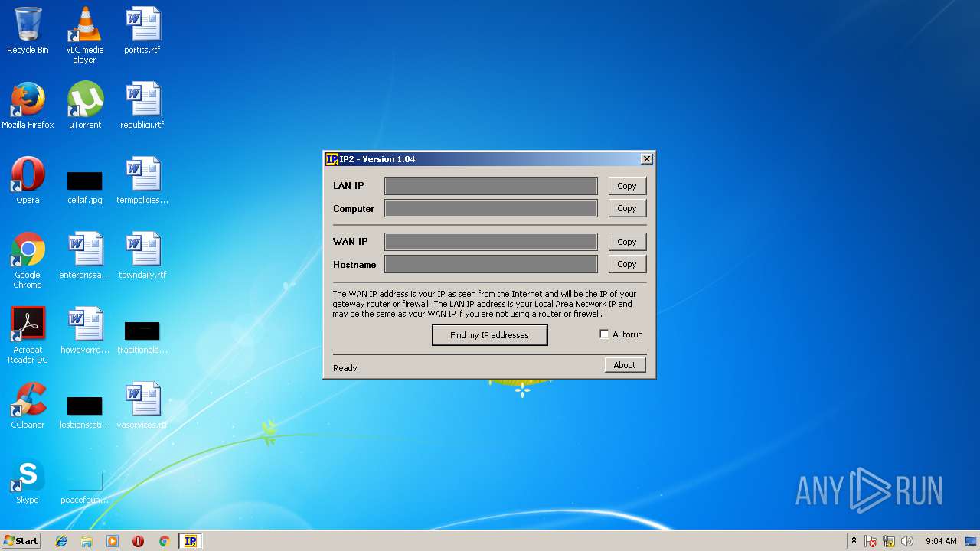Select the Opera desktop shortcut
Viewport: 980px width, 551px height.
click(28, 181)
